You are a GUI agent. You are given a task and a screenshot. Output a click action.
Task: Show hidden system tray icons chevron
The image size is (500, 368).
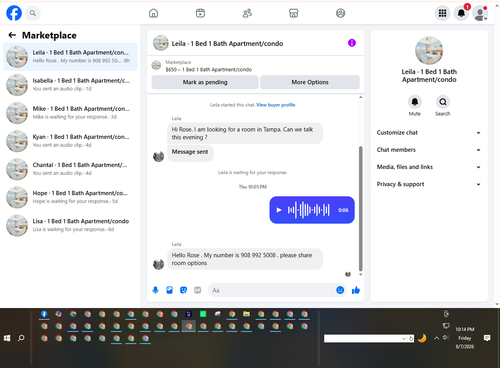436,338
